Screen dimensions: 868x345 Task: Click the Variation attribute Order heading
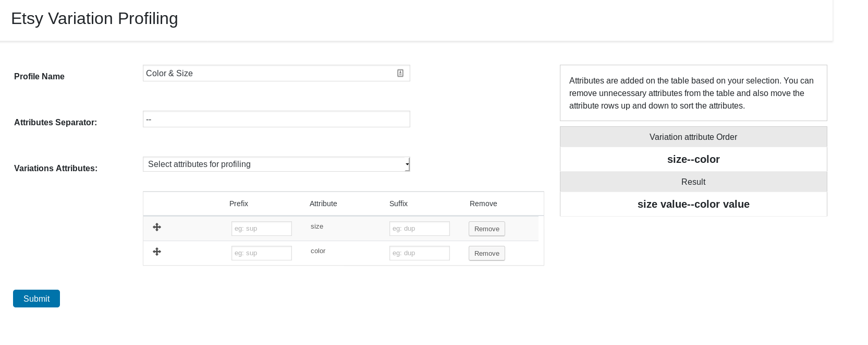click(693, 137)
